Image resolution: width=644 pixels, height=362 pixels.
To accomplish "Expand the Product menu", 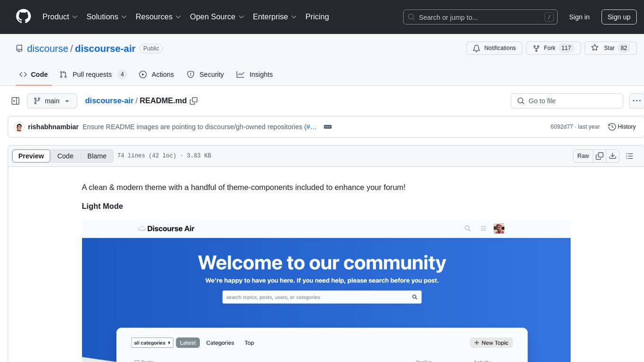I will (x=60, y=17).
